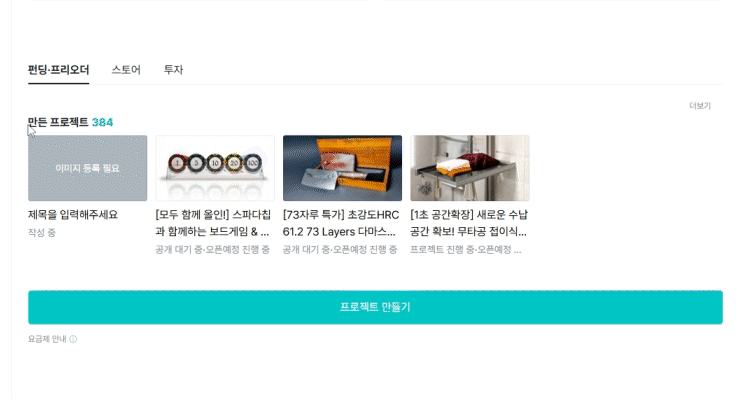This screenshot has height=400, width=750.
Task: Click the [73자루 특가] knife project title
Action: (341, 223)
